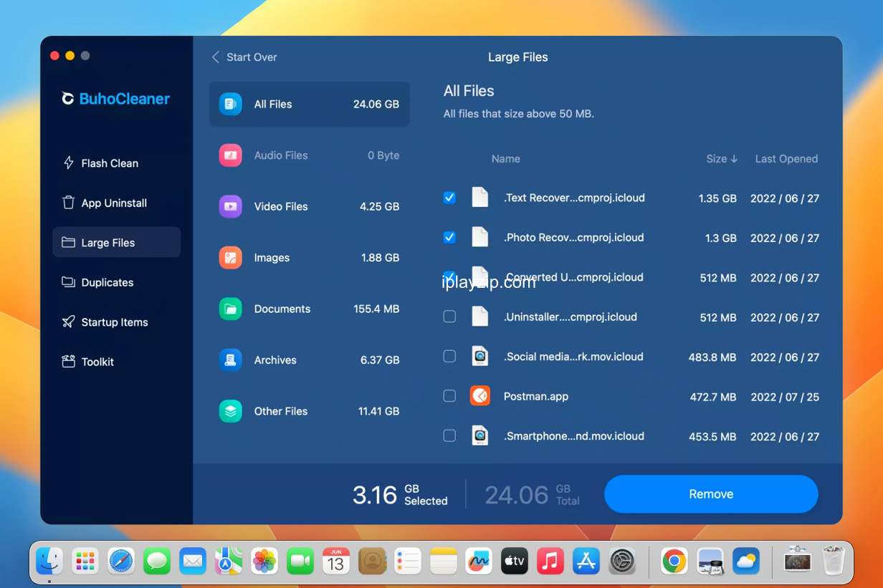Screen dimensions: 883x588
Task: Open the Toolkit section
Action: 116,362
